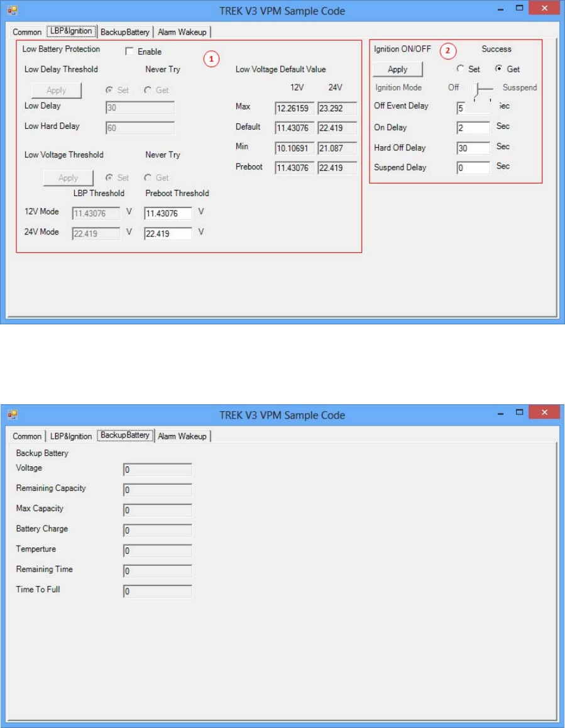Click the Time To Full field
The height and width of the screenshot is (728, 565).
coord(157,591)
